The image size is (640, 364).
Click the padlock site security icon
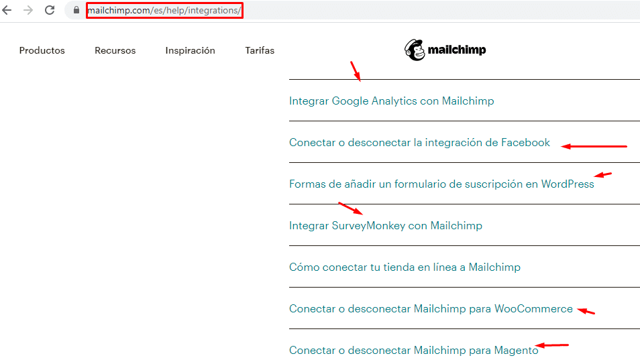[x=76, y=10]
